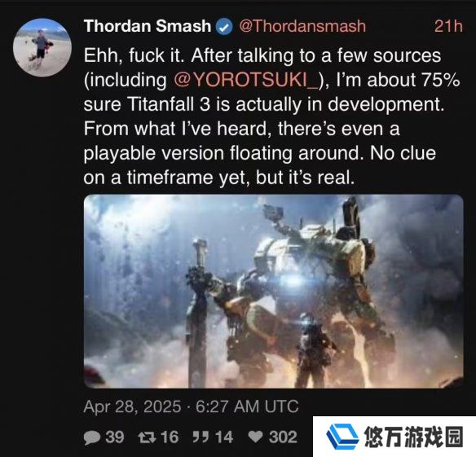This screenshot has height=457, width=476.
Task: Click the tweet text about Titanfall 3
Action: pyautogui.click(x=271, y=116)
